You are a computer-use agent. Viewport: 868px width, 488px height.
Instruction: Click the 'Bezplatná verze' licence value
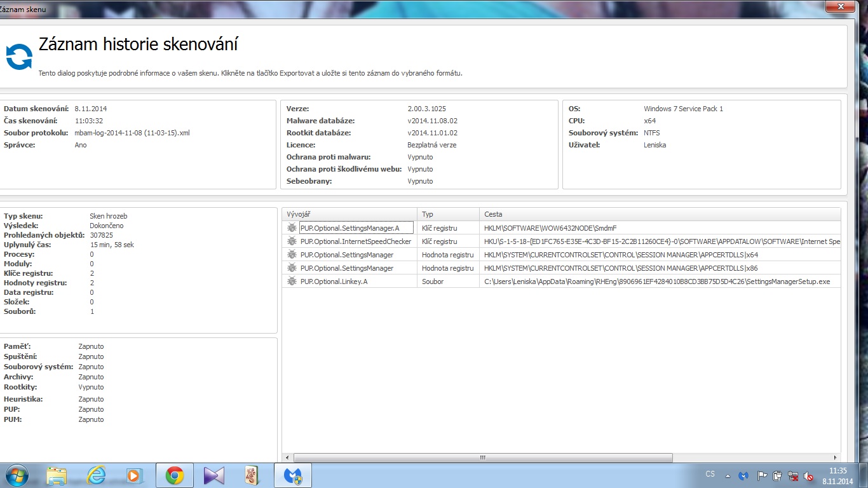coord(432,145)
